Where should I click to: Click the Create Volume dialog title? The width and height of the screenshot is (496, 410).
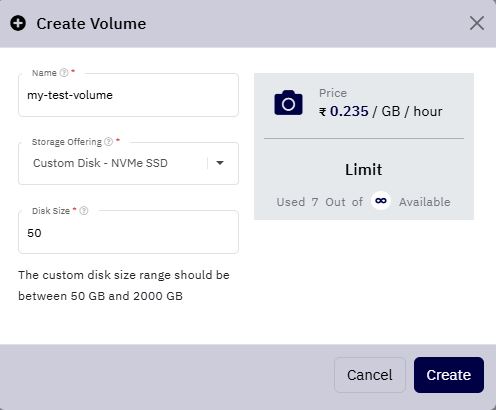[91, 24]
